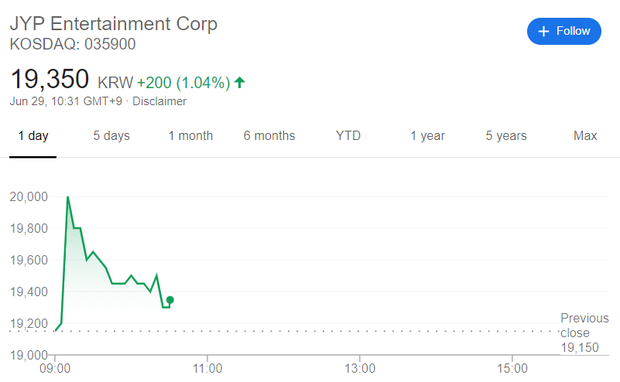Open the Disclaimer link
This screenshot has height=382, width=620.
pyautogui.click(x=159, y=101)
